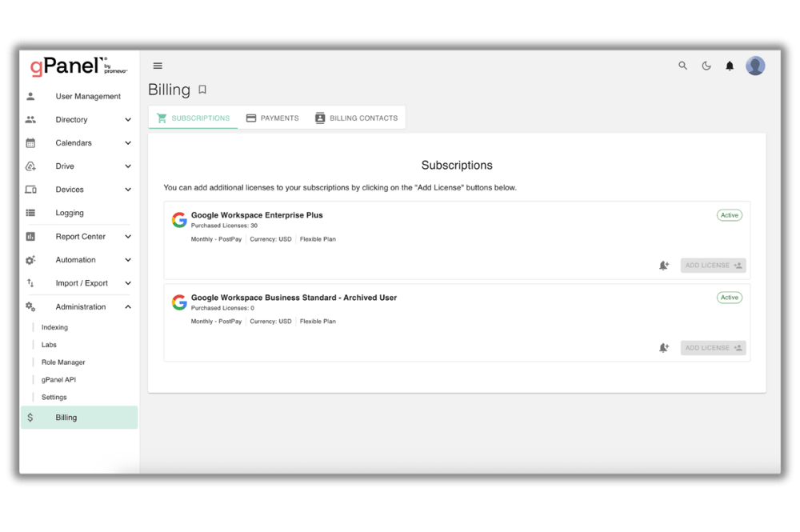Screen dimensions: 800x532
Task: Open Role Manager under Administration
Action: tap(63, 362)
